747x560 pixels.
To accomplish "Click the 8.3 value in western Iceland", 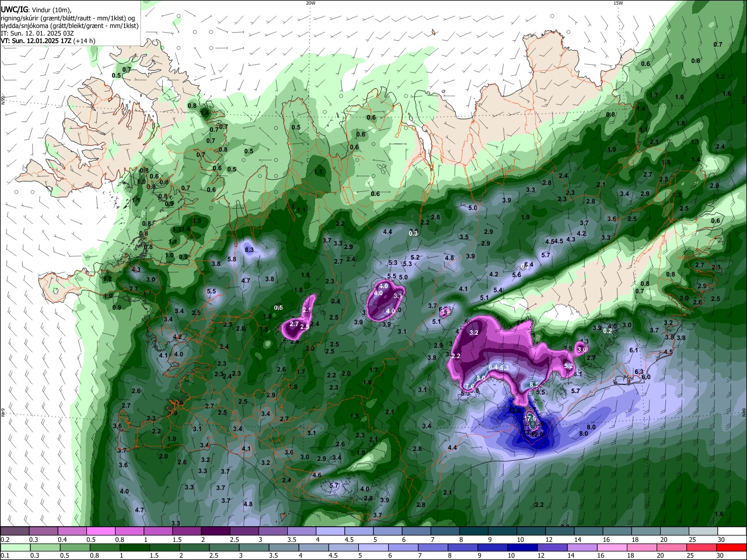I will click(x=249, y=250).
